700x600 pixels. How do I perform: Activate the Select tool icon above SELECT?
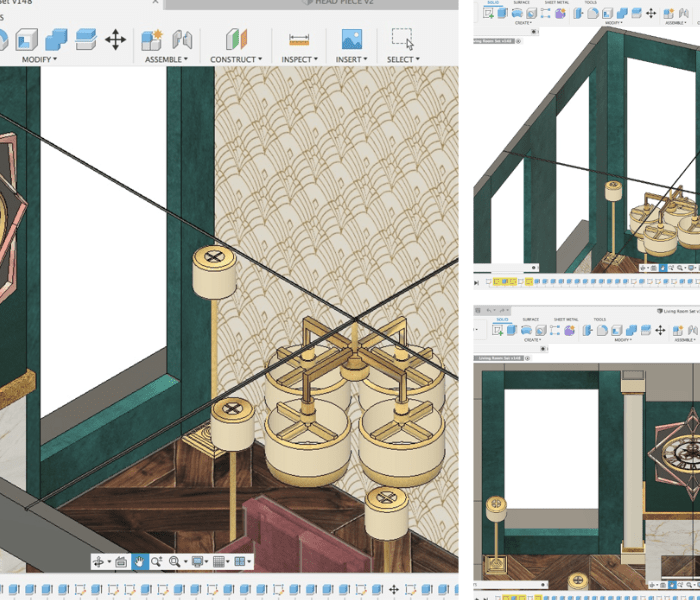click(x=402, y=39)
